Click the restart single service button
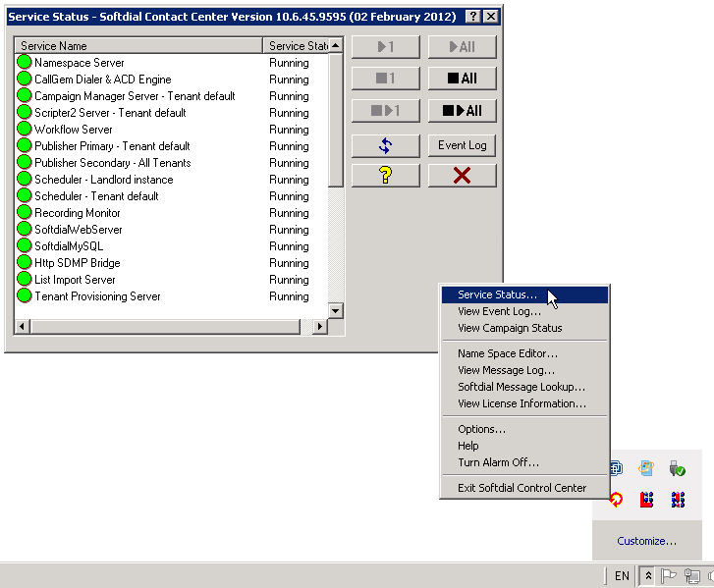Image resolution: width=714 pixels, height=588 pixels. point(385,111)
